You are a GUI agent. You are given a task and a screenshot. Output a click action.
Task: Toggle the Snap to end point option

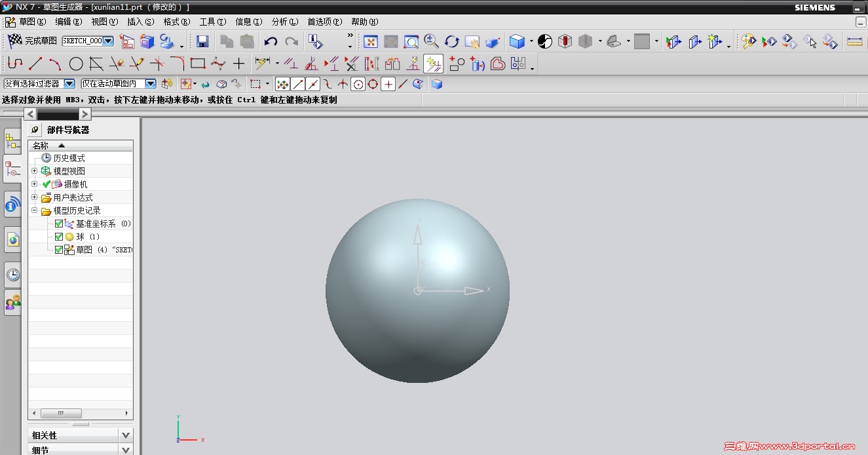[298, 84]
